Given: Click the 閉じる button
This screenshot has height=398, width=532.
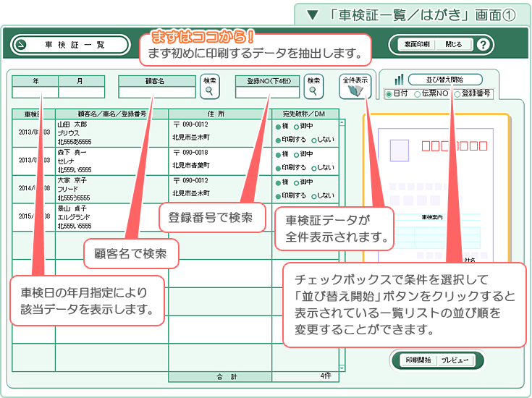Looking at the screenshot, I should pos(453,44).
